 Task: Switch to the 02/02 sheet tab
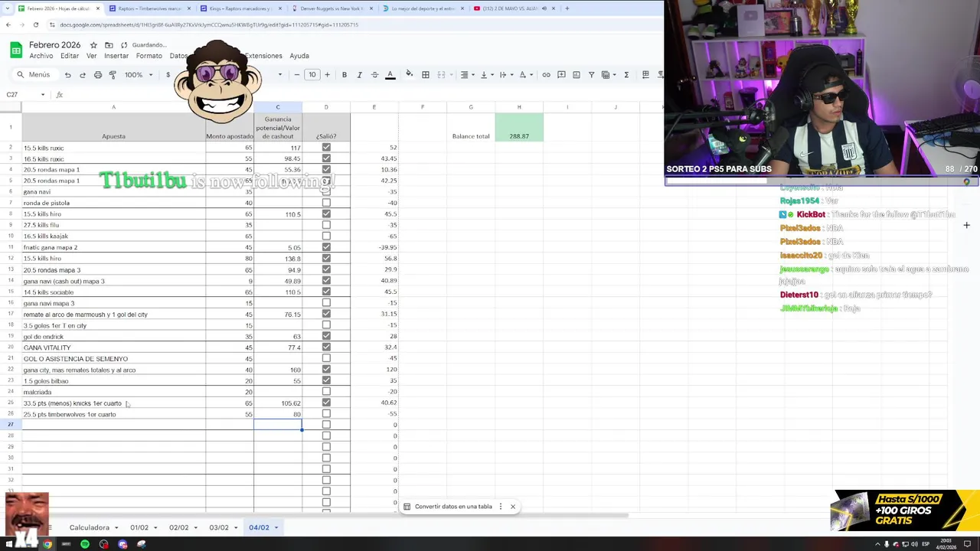178,528
